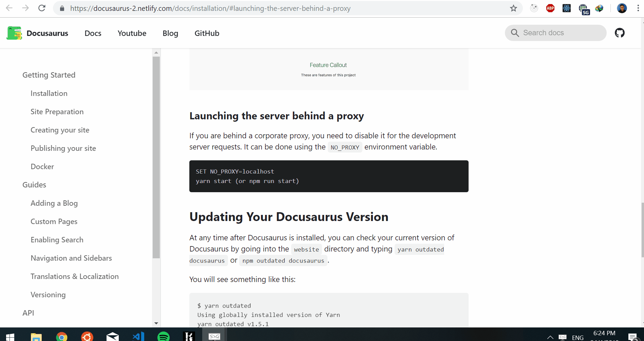Click the tray keyboard input icon
This screenshot has width=644, height=341.
[563, 337]
